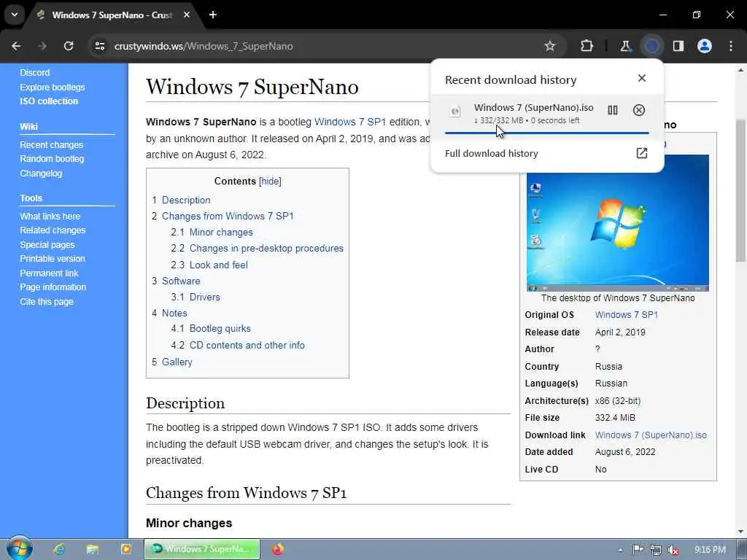
Task: Open What links here tool
Action: click(50, 216)
